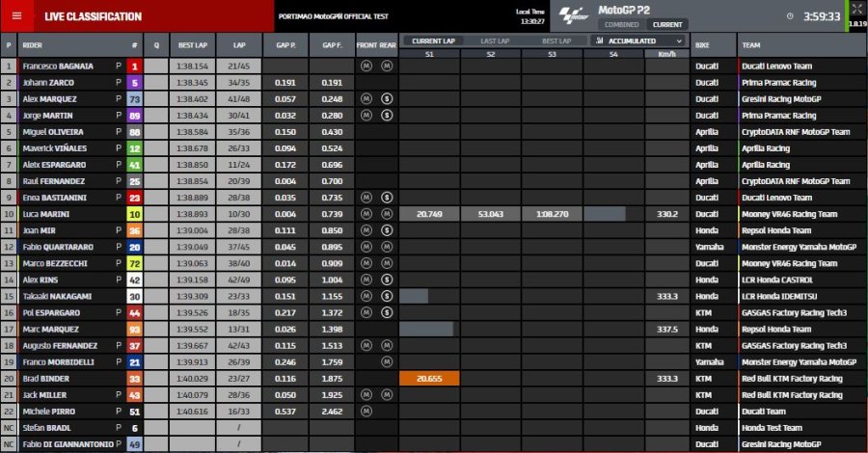Select rider Aleix ESPARGARO
The image size is (868, 453).
point(54,165)
